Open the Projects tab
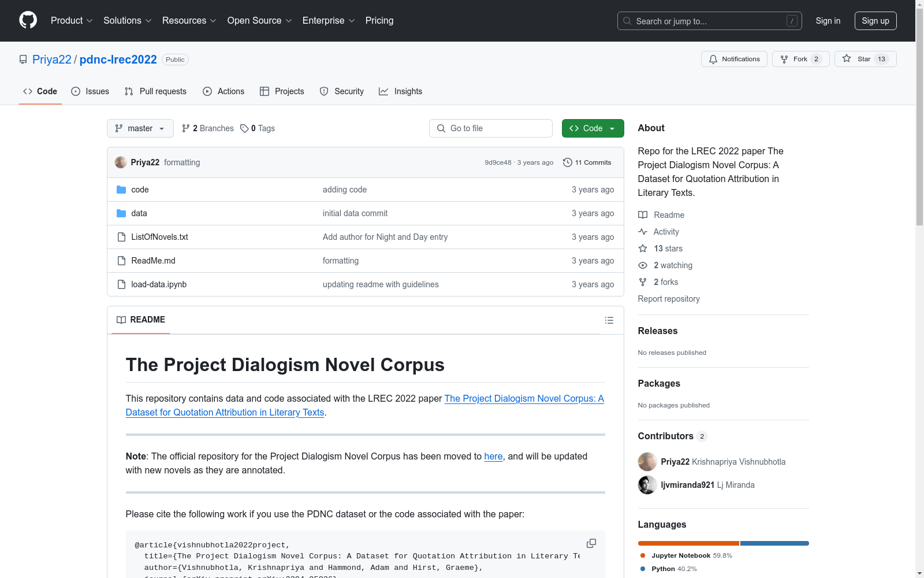 [x=282, y=91]
